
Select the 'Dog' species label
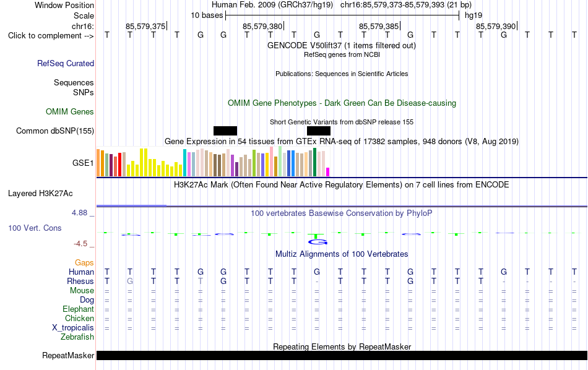[x=87, y=300]
